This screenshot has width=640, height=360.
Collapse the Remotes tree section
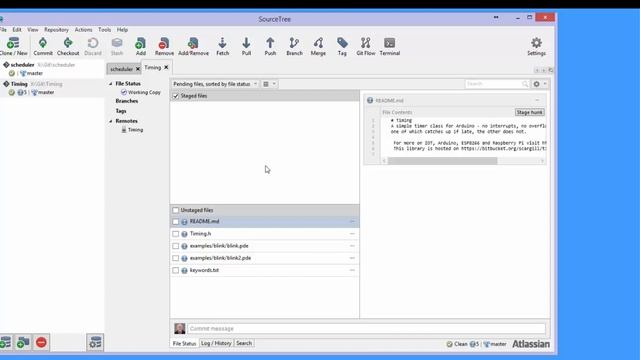[111, 121]
